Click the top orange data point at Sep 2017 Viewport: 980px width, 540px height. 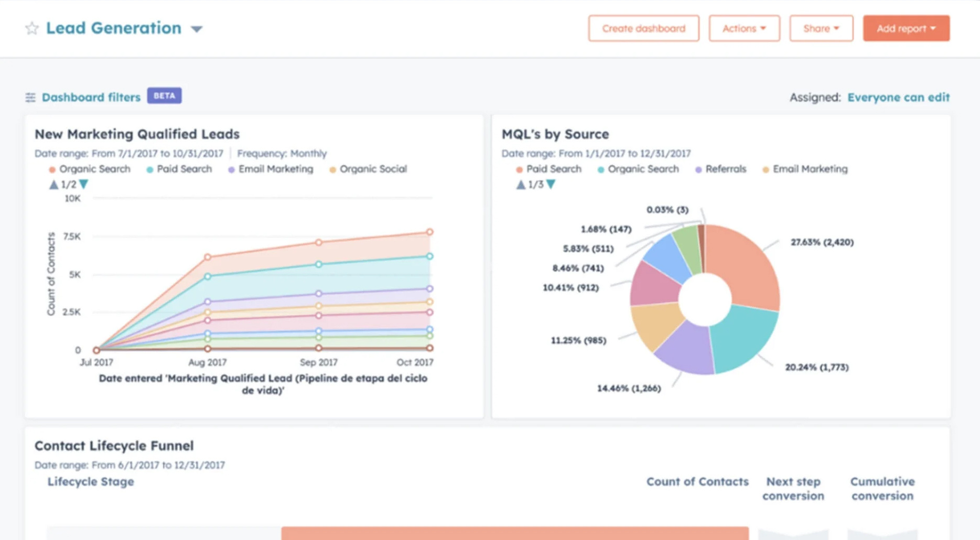[x=319, y=242]
